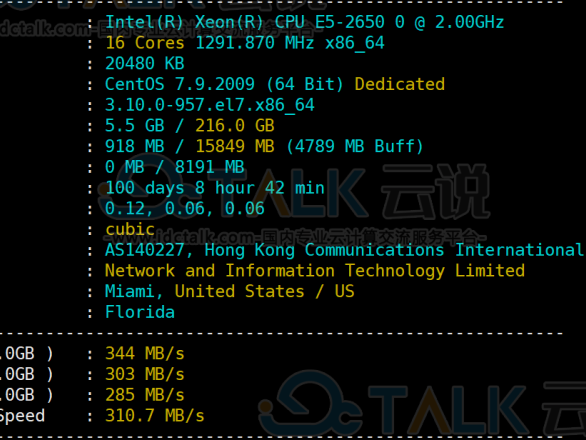Click 'Hong Kong Communications International' text
The width and height of the screenshot is (586, 440).
coord(394,250)
